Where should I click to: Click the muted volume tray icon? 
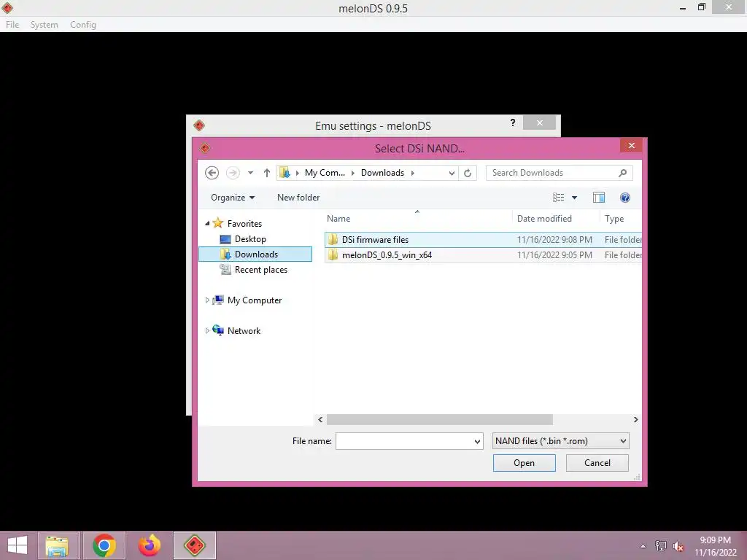(678, 546)
